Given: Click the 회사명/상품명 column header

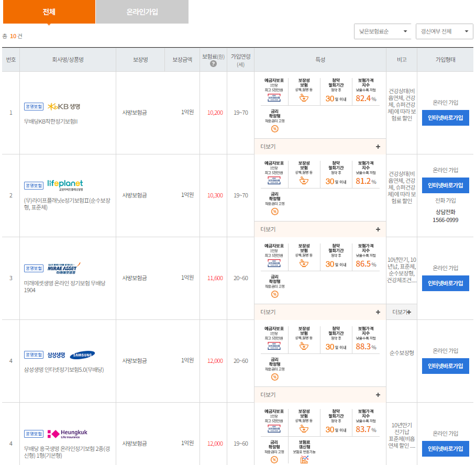Looking at the screenshot, I should coord(68,60).
